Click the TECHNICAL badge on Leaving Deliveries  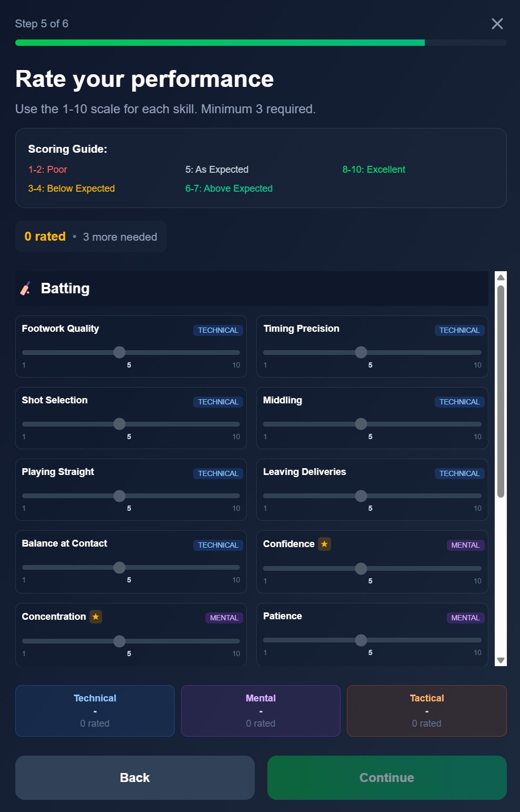coord(459,473)
